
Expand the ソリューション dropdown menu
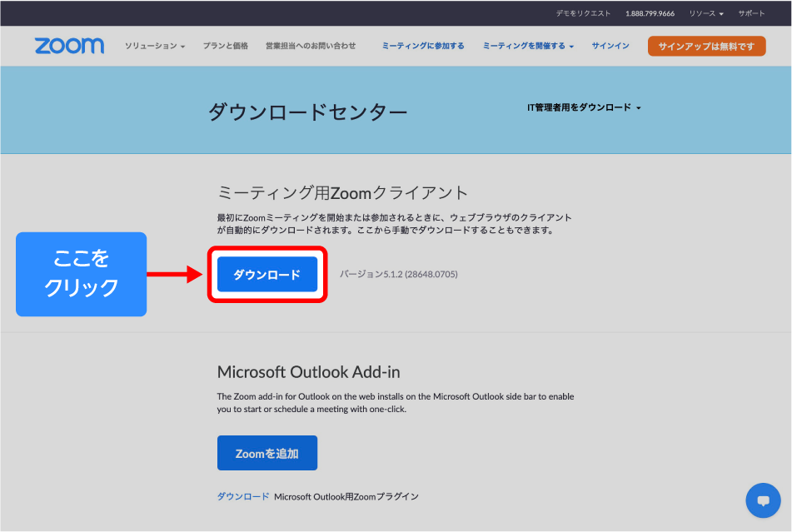(155, 46)
